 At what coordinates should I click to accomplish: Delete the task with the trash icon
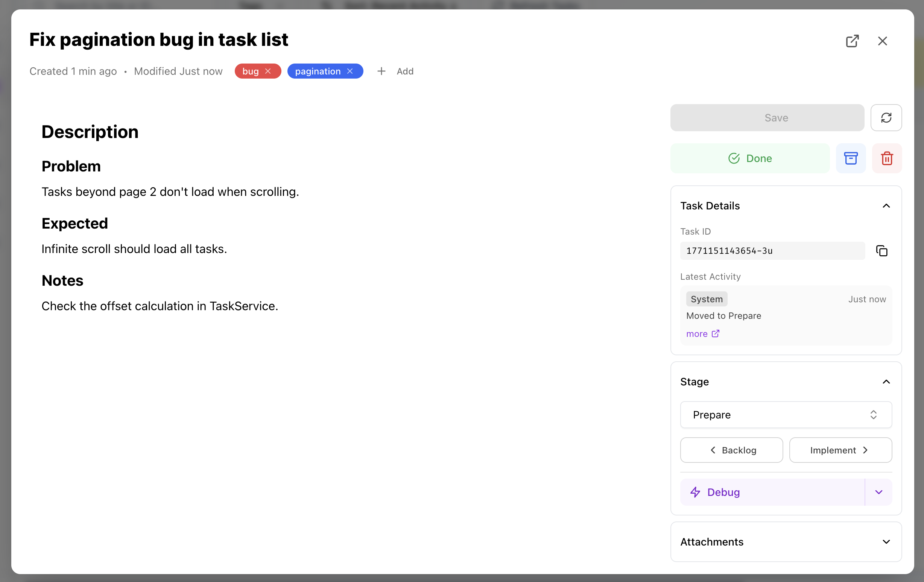[x=887, y=158]
